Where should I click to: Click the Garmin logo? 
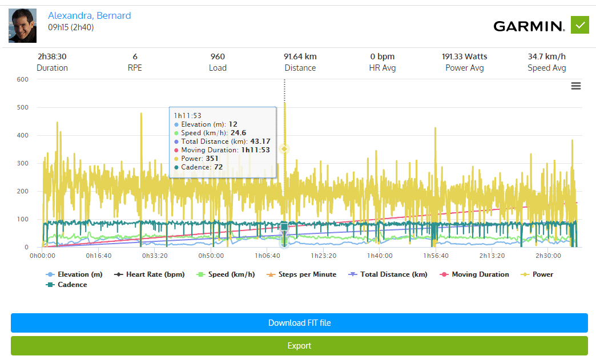528,25
